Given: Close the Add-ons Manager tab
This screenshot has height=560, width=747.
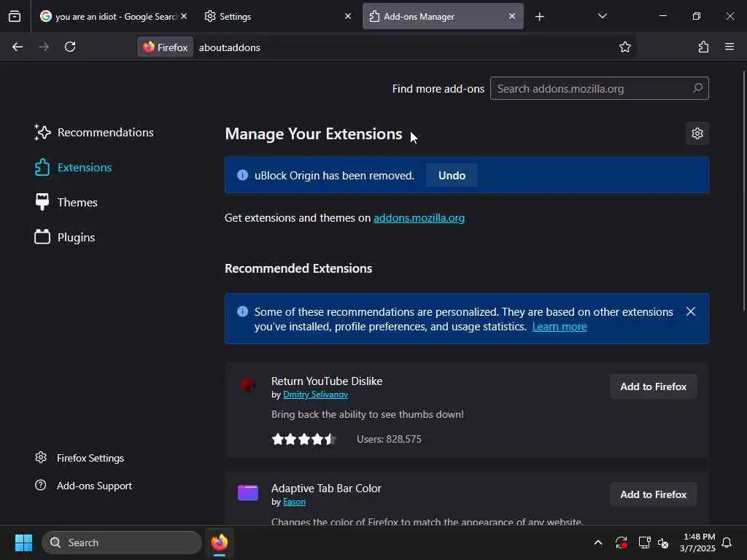Looking at the screenshot, I should click(511, 16).
